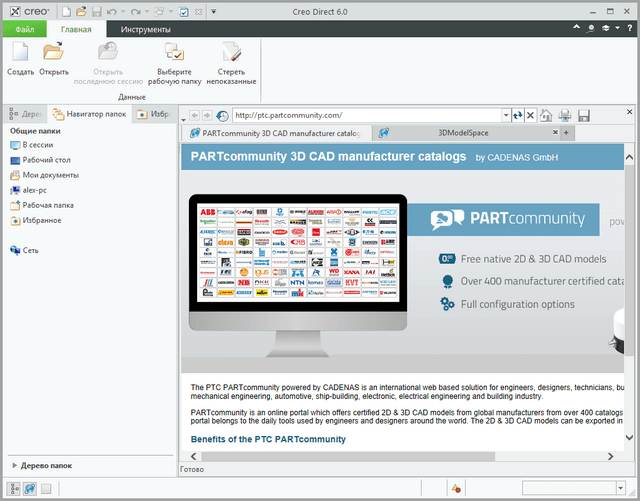Refresh the browser page
Screen dimensions: 640x501
pos(517,116)
